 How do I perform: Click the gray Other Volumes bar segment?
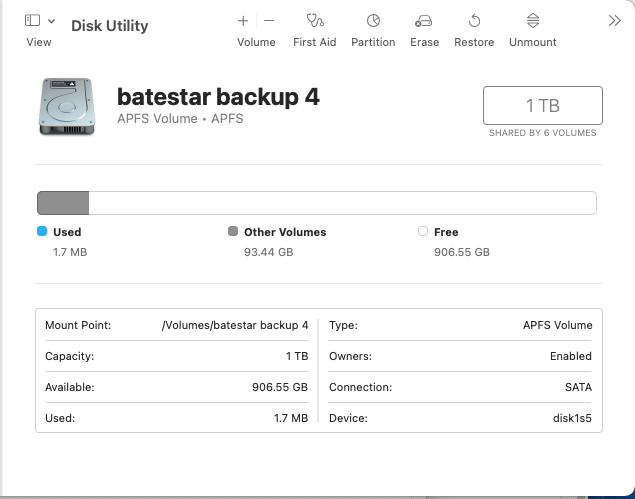(63, 203)
